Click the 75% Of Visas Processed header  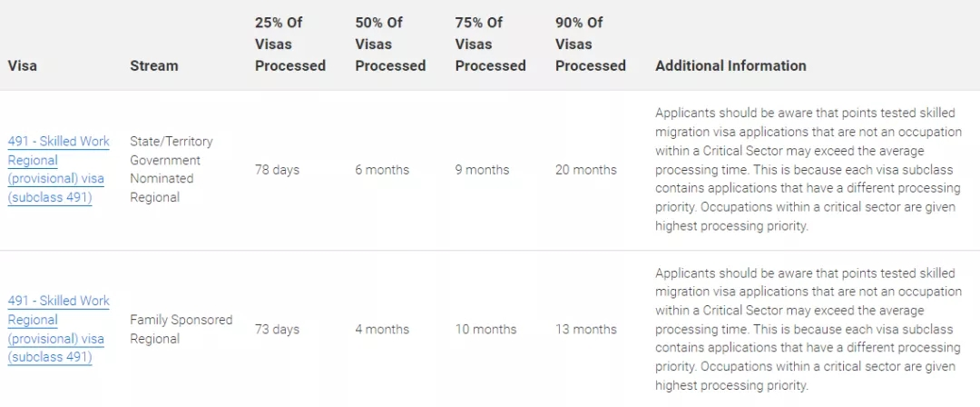coord(490,45)
